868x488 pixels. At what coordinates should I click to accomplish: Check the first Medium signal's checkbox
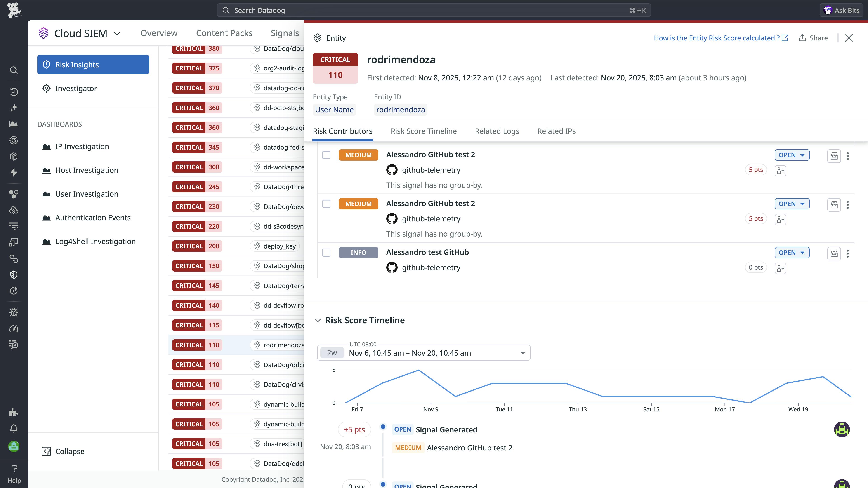pyautogui.click(x=326, y=155)
